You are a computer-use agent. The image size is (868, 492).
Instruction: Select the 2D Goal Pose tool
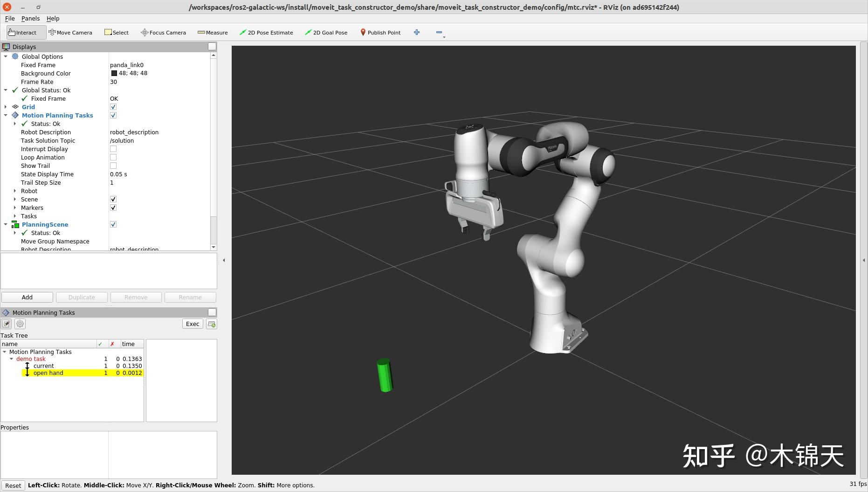pos(326,32)
